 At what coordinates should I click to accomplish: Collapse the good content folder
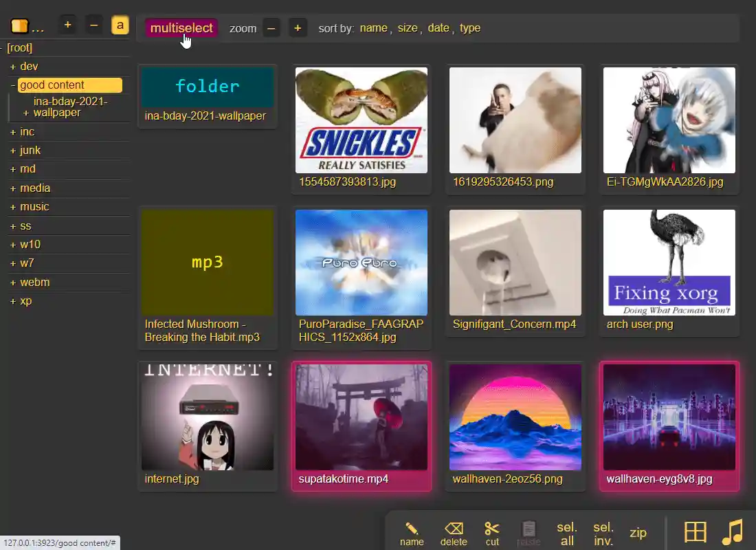tap(14, 85)
